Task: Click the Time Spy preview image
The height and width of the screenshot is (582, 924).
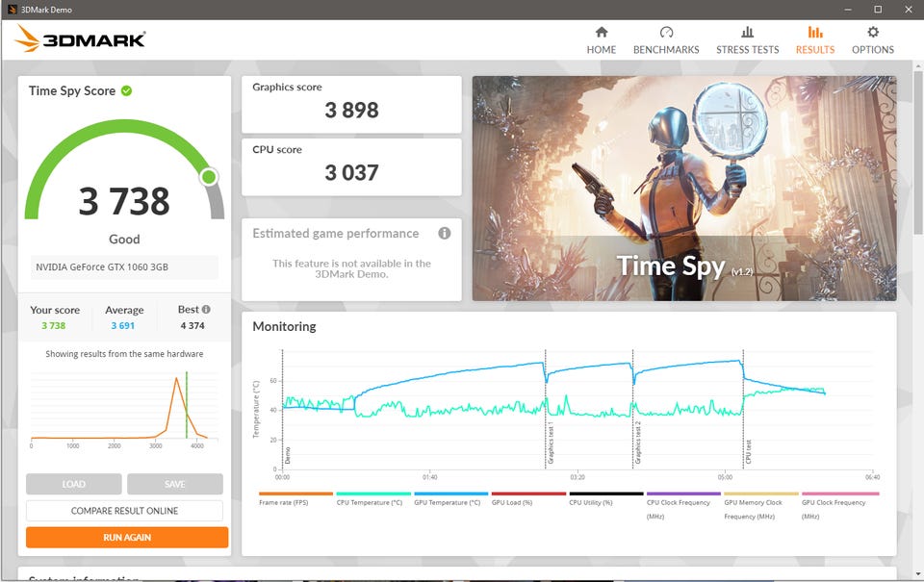Action: [x=684, y=188]
